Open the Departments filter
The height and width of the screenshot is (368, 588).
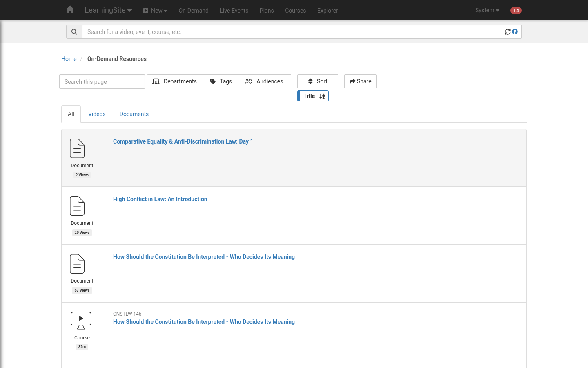pyautogui.click(x=176, y=81)
